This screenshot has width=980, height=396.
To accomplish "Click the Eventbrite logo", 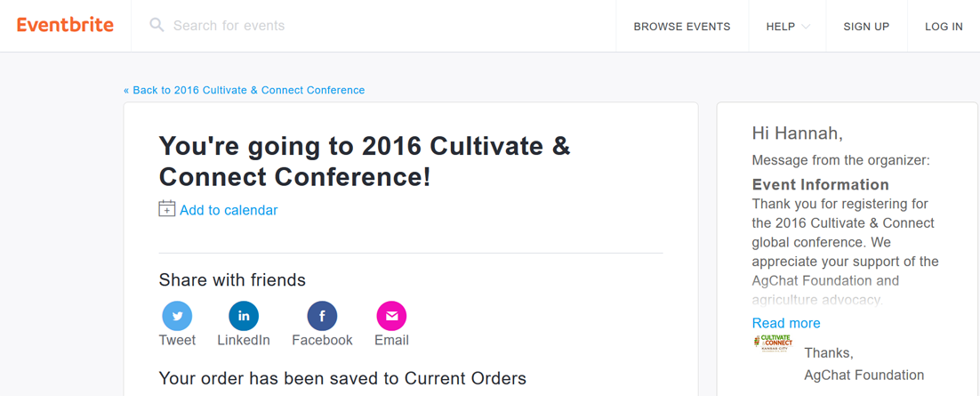I will pos(65,26).
